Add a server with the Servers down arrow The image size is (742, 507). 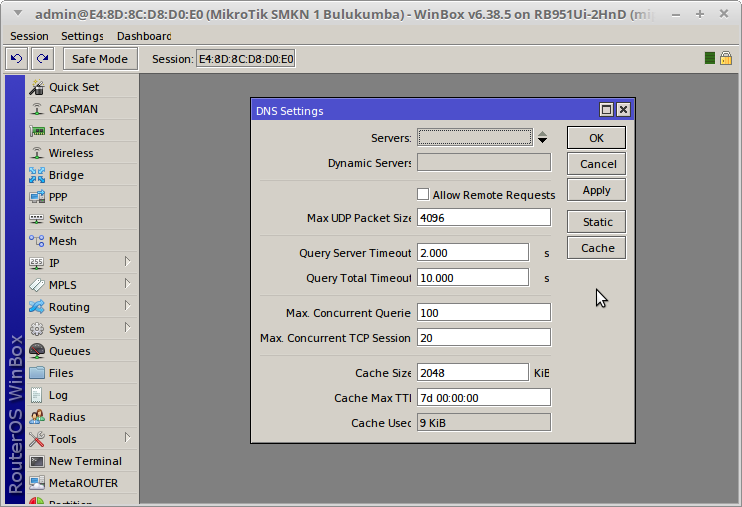pos(542,141)
